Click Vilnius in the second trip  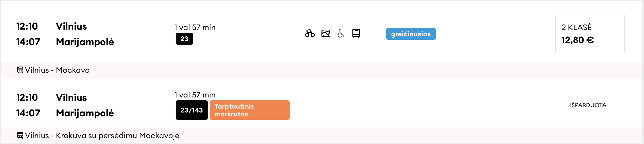(x=71, y=98)
